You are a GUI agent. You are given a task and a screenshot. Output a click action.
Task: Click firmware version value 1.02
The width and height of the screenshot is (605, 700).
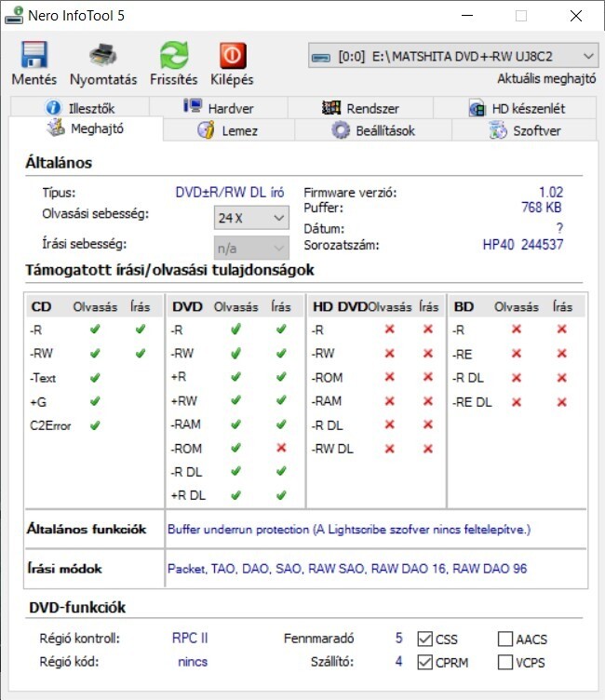550,192
